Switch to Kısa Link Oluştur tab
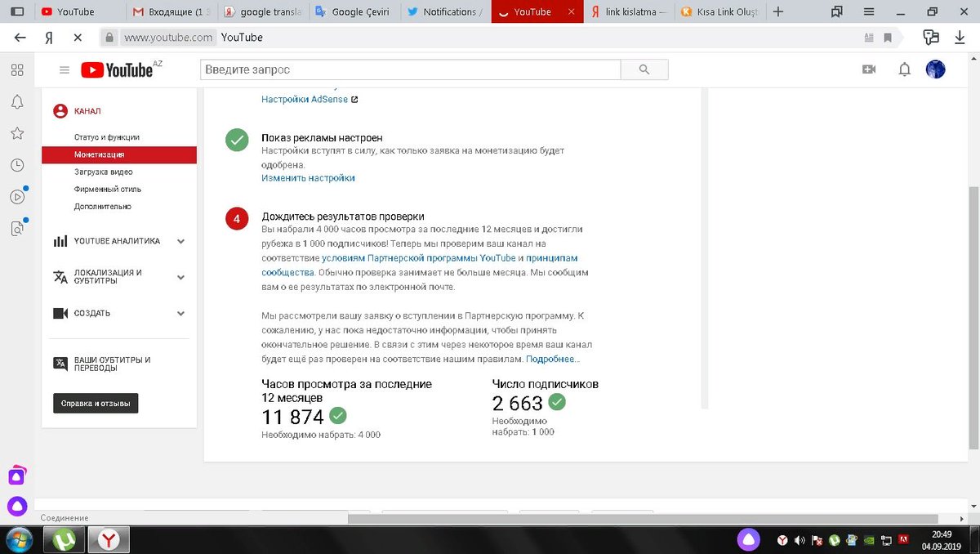This screenshot has width=980, height=554. coord(720,11)
